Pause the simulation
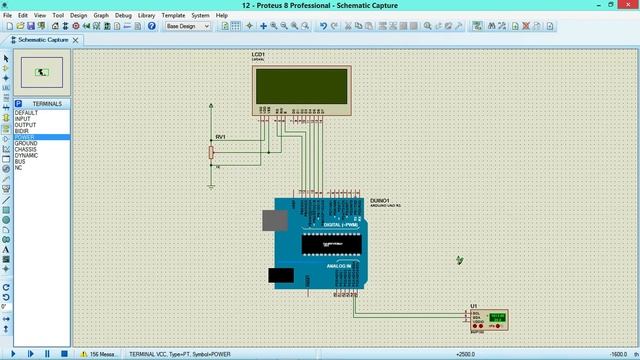Image resolution: width=640 pixels, height=360 pixels. pyautogui.click(x=47, y=354)
